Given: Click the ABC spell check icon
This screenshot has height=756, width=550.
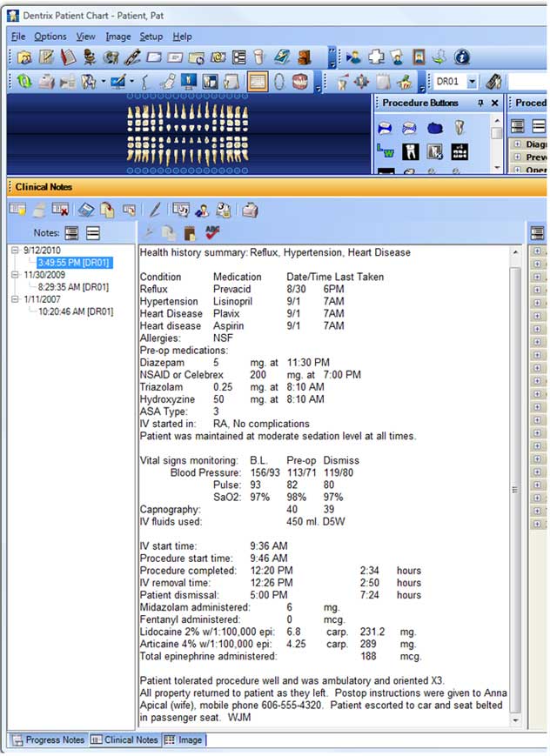Looking at the screenshot, I should pyautogui.click(x=211, y=233).
